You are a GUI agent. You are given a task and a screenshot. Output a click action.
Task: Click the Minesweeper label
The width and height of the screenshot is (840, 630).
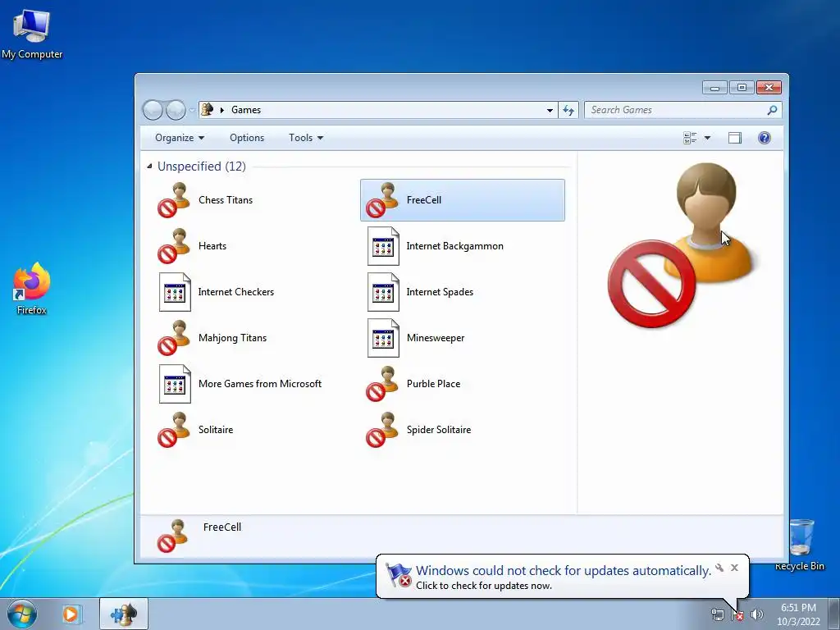point(436,338)
